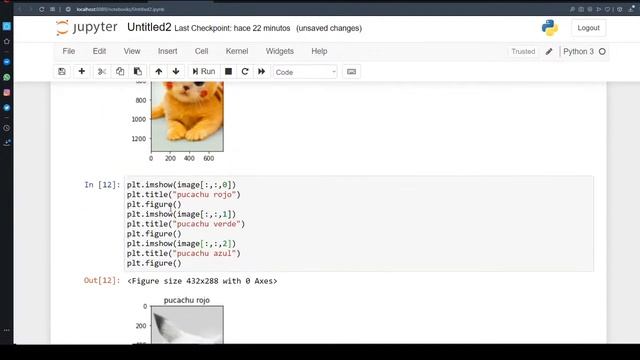This screenshot has width=640, height=360.
Task: Copy selected cells in the toolbar
Action: (120, 72)
